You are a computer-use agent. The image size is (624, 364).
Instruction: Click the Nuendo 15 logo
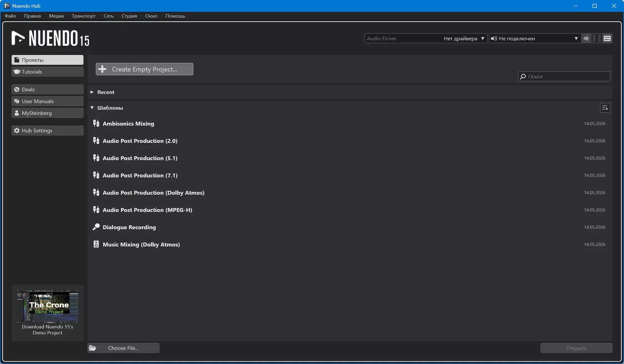(50, 38)
